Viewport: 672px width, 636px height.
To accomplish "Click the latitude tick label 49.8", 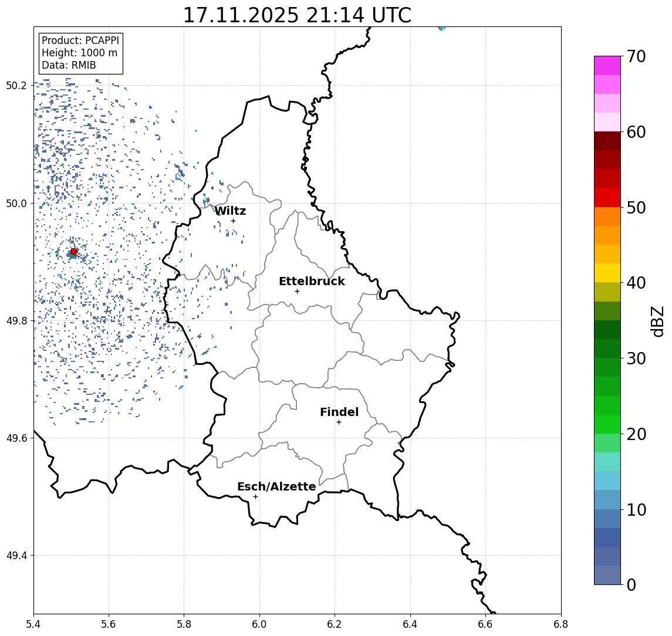I will pyautogui.click(x=16, y=320).
